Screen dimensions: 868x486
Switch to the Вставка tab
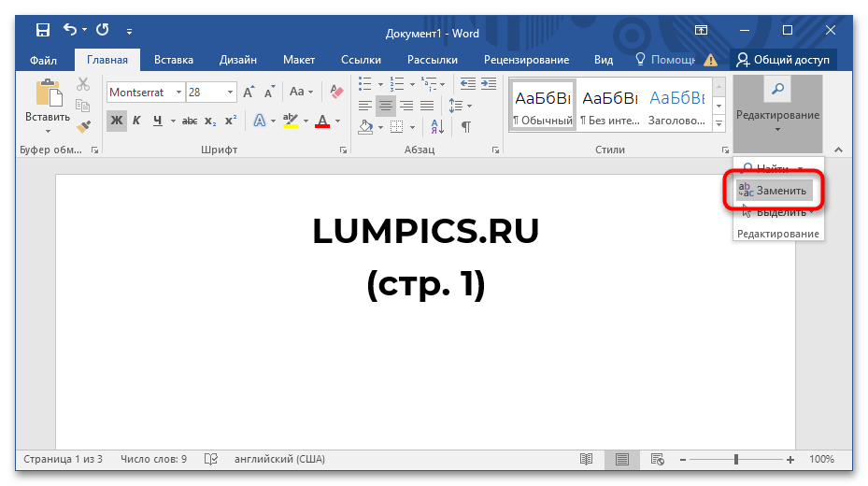pyautogui.click(x=173, y=60)
